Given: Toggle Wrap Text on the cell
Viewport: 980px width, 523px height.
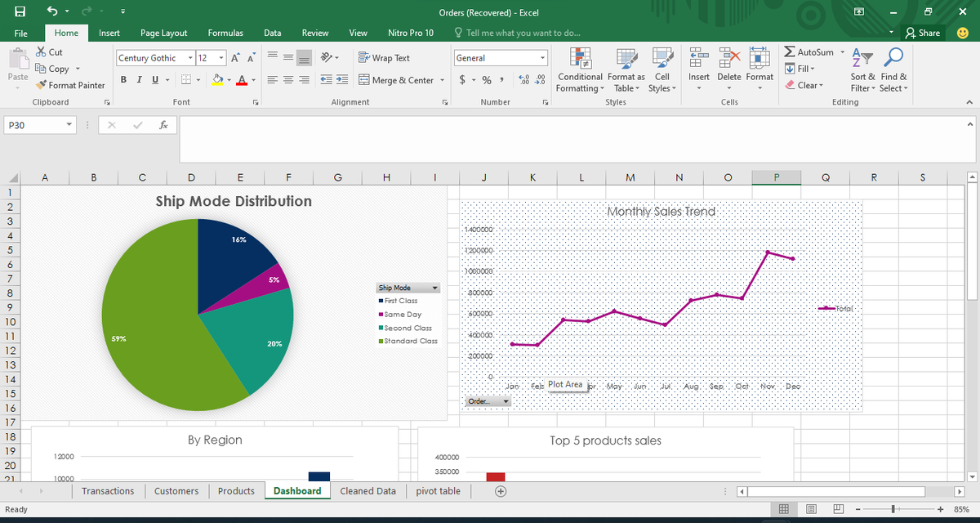Looking at the screenshot, I should 384,58.
